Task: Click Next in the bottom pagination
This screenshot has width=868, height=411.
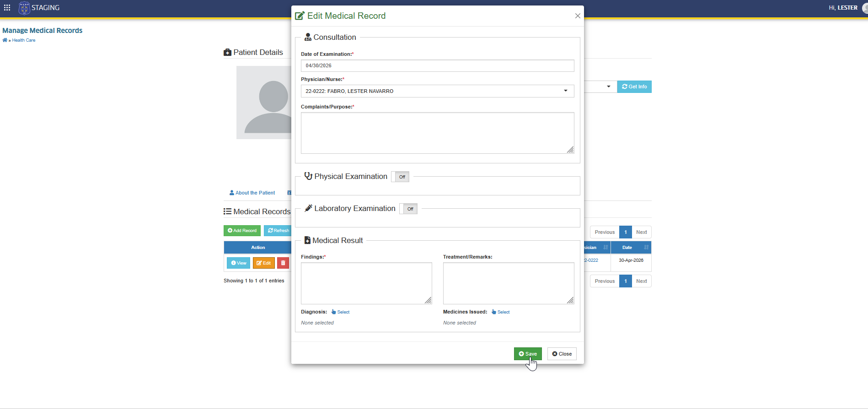Action: [641, 281]
